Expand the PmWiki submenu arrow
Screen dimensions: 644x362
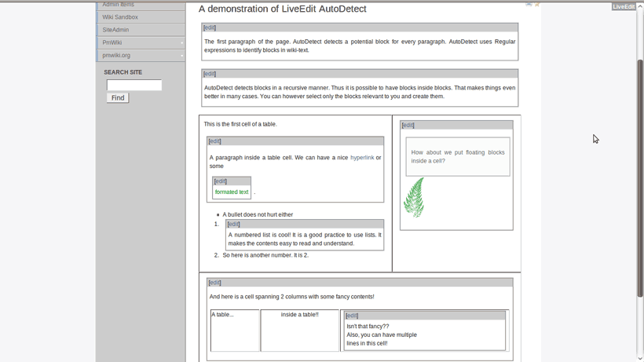182,42
